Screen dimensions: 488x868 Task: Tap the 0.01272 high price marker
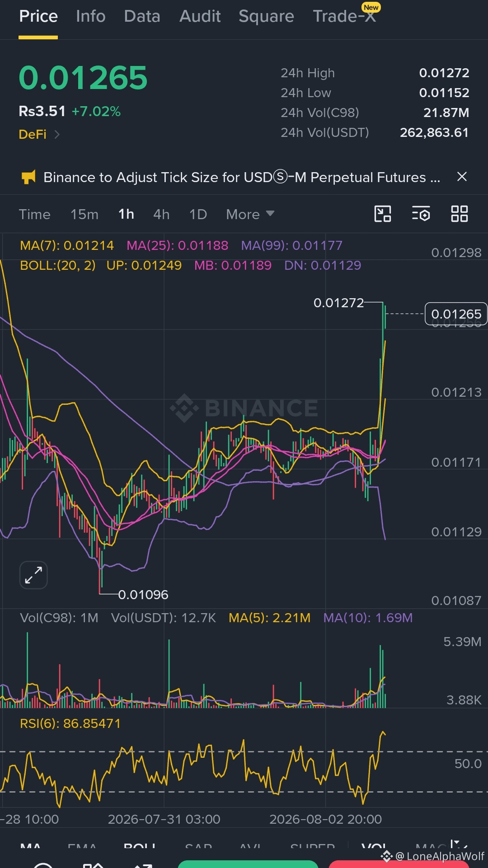click(338, 303)
